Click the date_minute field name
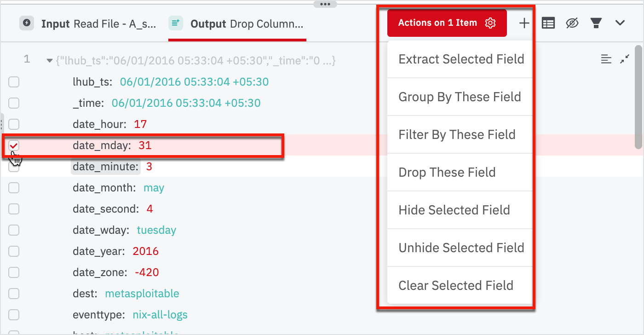644x335 pixels. click(x=105, y=167)
